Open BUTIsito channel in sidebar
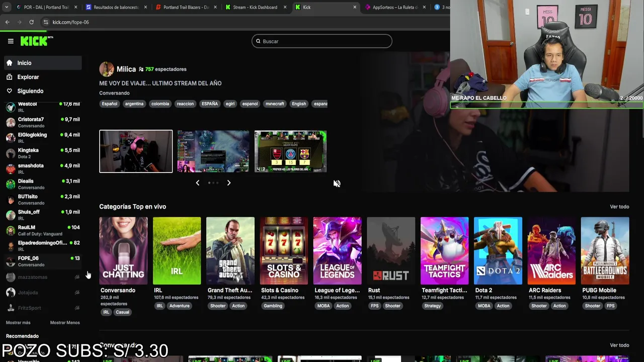This screenshot has width=644, height=362. click(x=43, y=199)
